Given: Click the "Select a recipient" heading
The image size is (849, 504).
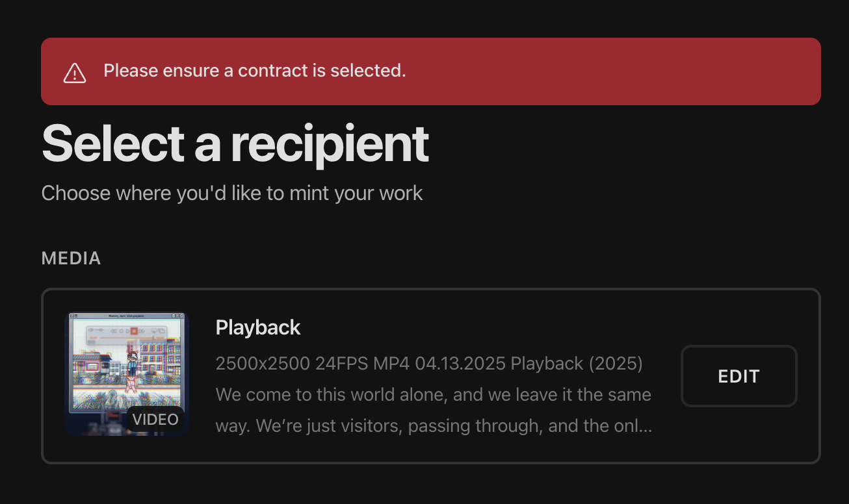Looking at the screenshot, I should point(235,144).
